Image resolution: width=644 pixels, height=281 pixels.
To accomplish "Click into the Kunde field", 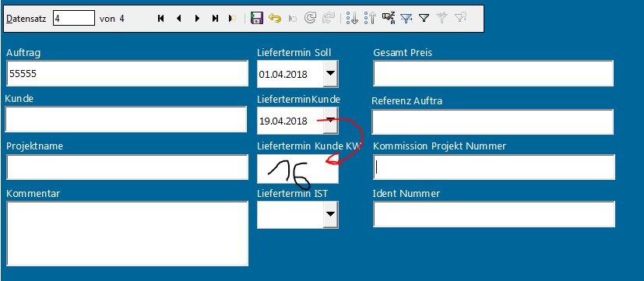I will coord(125,119).
